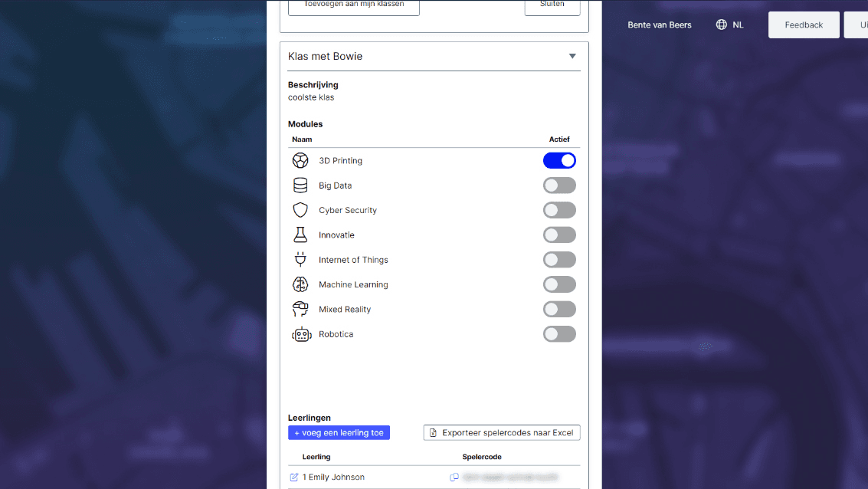Image resolution: width=868 pixels, height=489 pixels.
Task: Disable the 3D Printing module
Action: 559,160
